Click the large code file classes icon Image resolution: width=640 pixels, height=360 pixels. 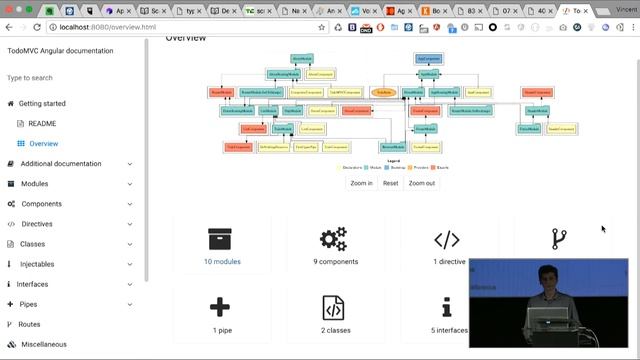(333, 308)
